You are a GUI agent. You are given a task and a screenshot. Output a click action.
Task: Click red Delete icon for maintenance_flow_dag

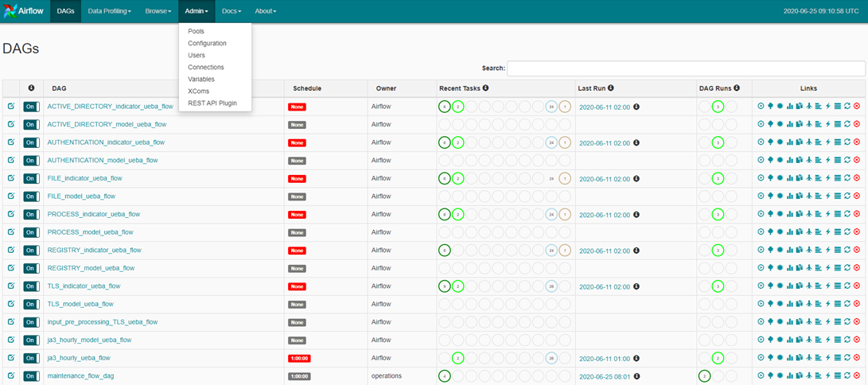[857, 376]
